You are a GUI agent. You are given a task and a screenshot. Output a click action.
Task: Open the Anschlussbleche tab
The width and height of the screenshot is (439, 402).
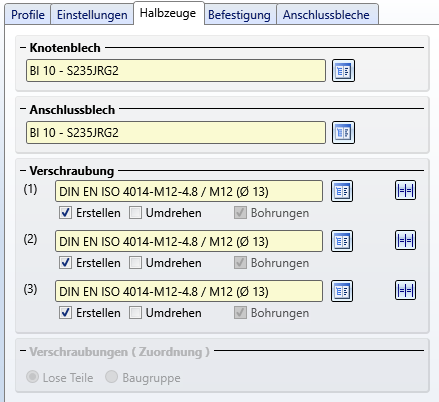click(x=326, y=15)
